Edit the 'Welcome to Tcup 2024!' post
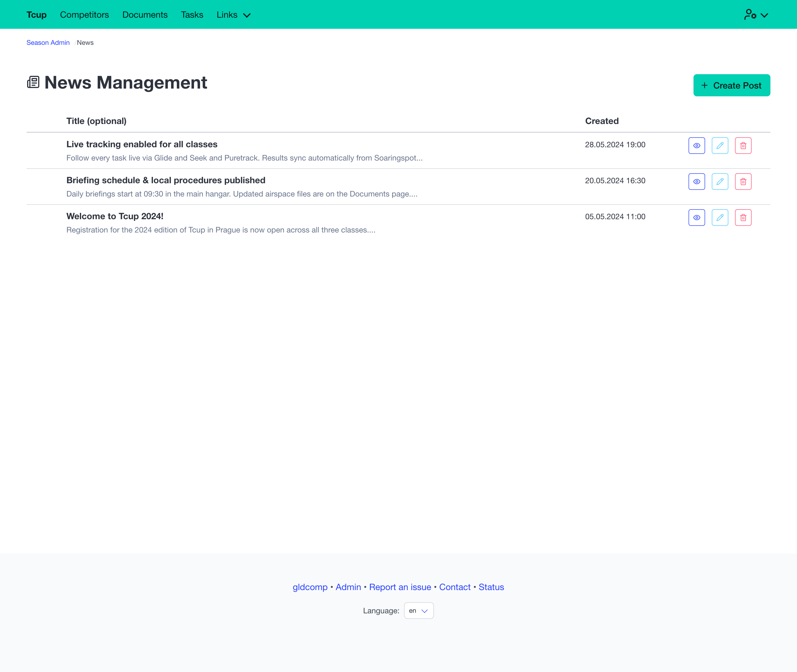Image resolution: width=797 pixels, height=672 pixels. tap(720, 218)
